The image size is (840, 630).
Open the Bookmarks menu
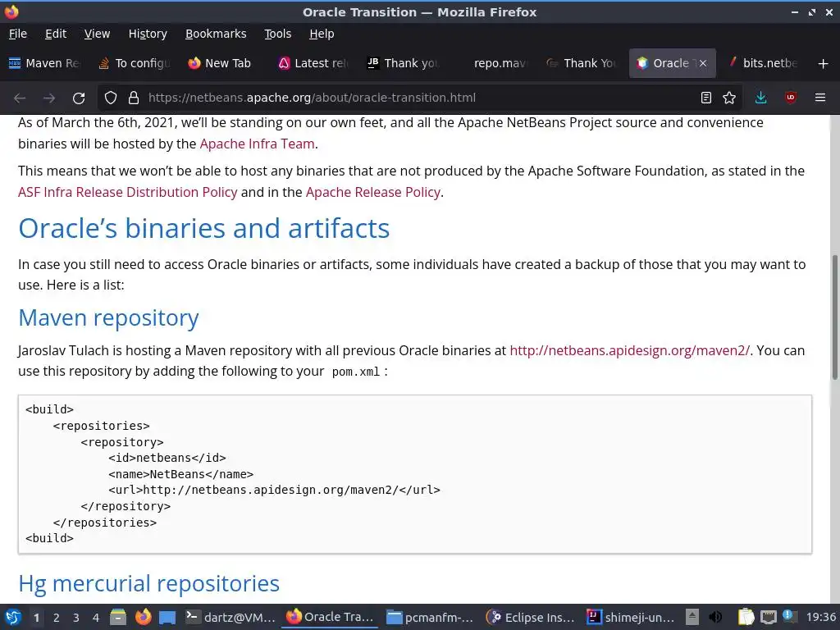point(216,34)
